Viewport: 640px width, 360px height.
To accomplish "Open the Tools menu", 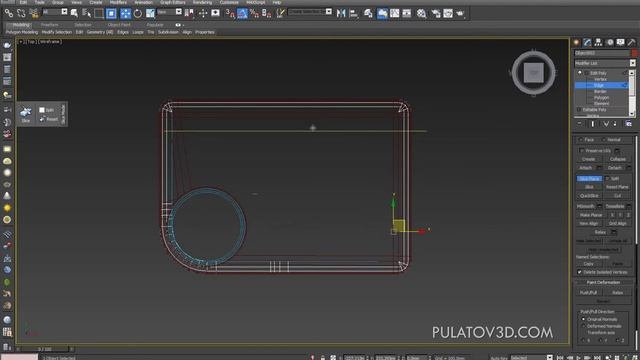I will (40, 2).
